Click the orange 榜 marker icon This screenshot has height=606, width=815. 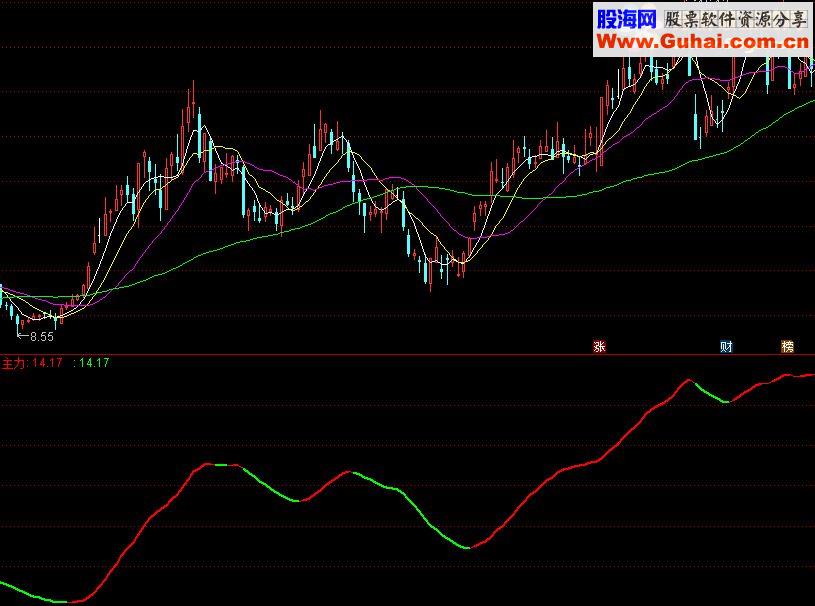(787, 346)
